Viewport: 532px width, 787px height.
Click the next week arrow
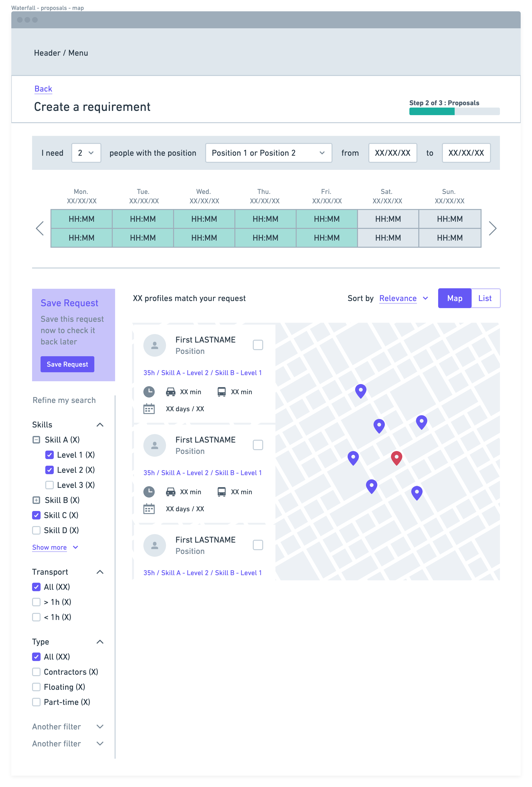pyautogui.click(x=492, y=228)
